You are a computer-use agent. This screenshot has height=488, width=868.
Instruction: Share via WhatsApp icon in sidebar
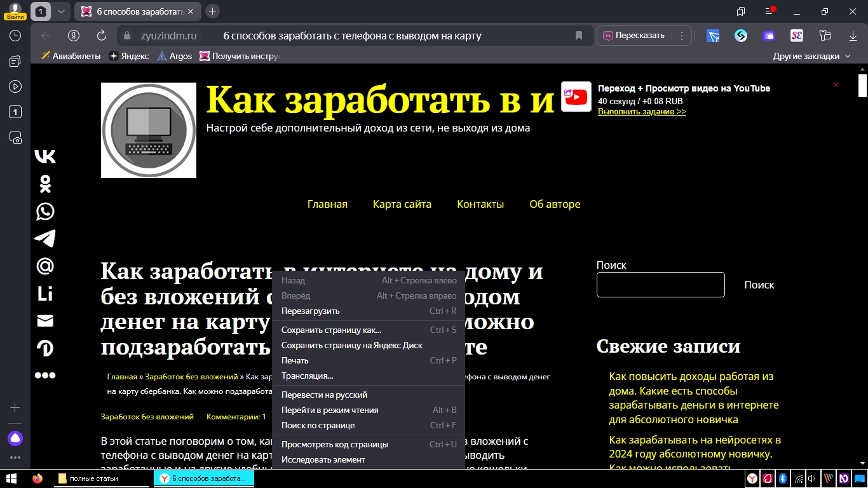[44, 211]
